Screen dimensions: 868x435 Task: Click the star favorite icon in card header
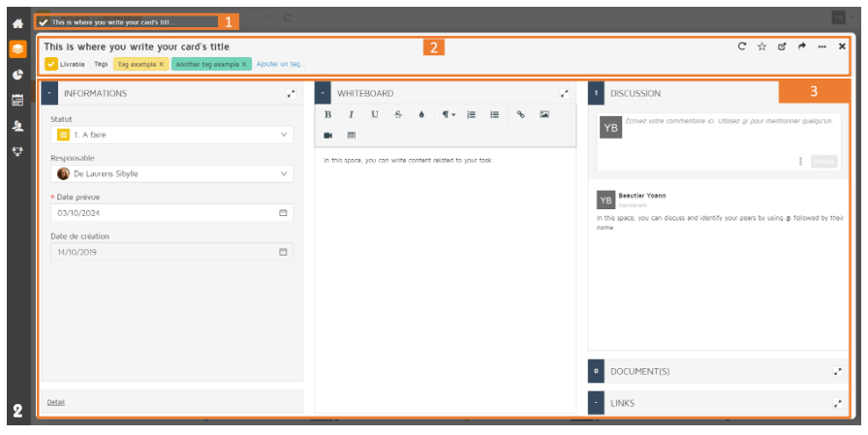coord(761,47)
